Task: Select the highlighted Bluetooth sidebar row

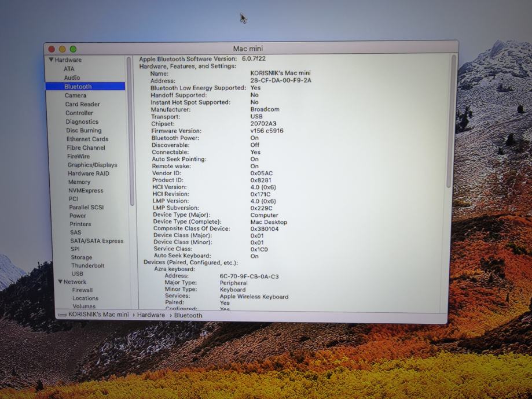Action: 85,86
